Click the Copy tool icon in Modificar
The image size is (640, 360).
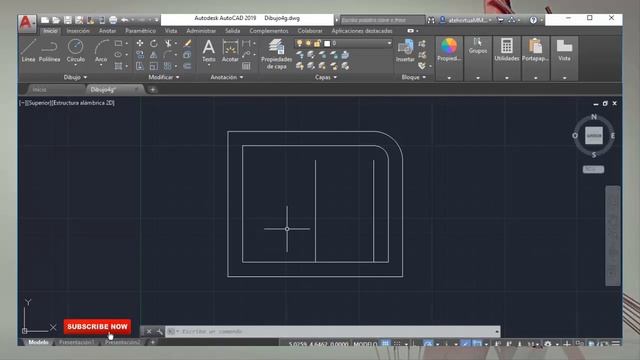click(140, 55)
